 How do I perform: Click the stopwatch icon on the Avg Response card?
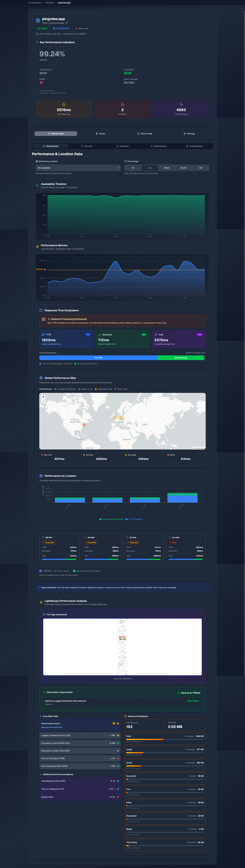coord(64,104)
